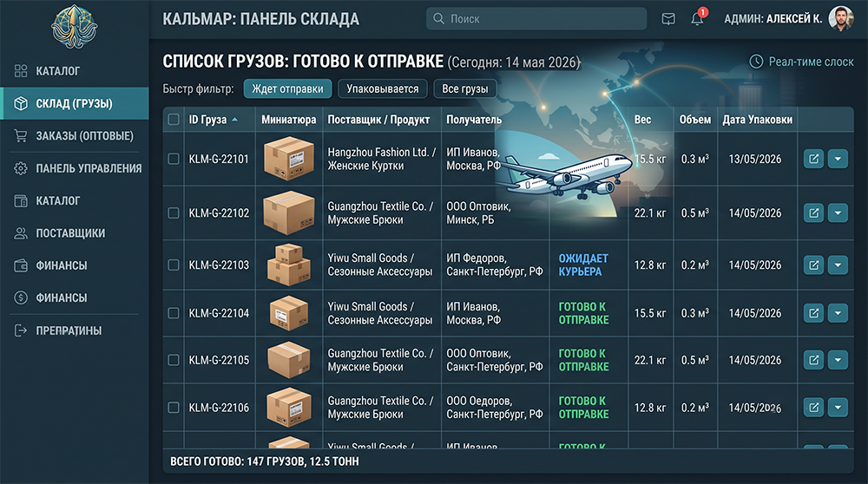
Task: Check the box for KLM-G-22101
Action: [174, 159]
